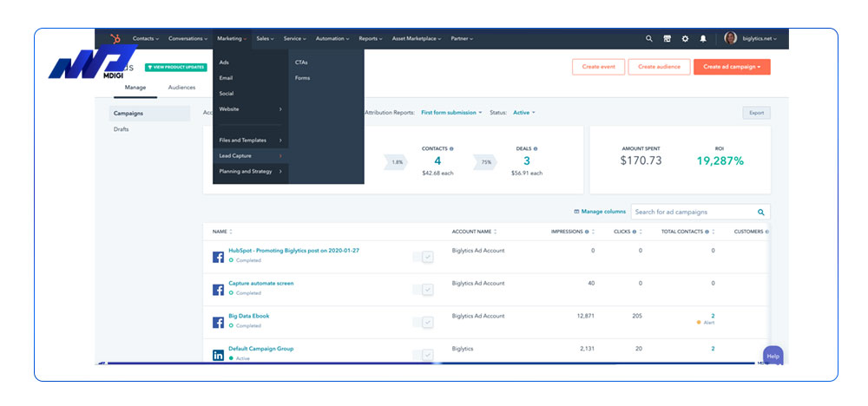Click the Create audience button
This screenshot has height=406, width=868.
659,67
